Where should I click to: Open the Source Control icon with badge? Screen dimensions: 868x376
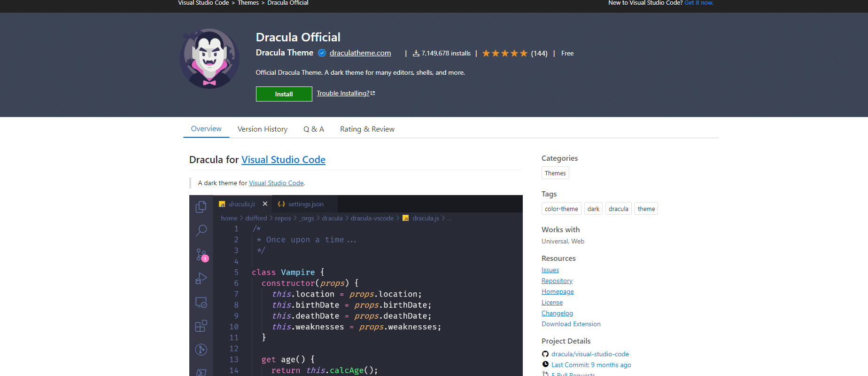pyautogui.click(x=201, y=255)
